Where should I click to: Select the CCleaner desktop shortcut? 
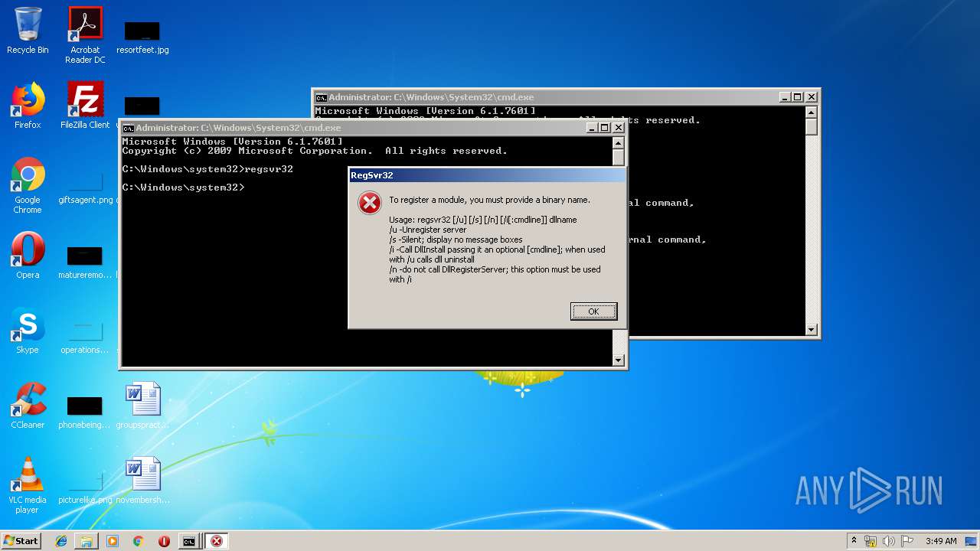pyautogui.click(x=28, y=406)
